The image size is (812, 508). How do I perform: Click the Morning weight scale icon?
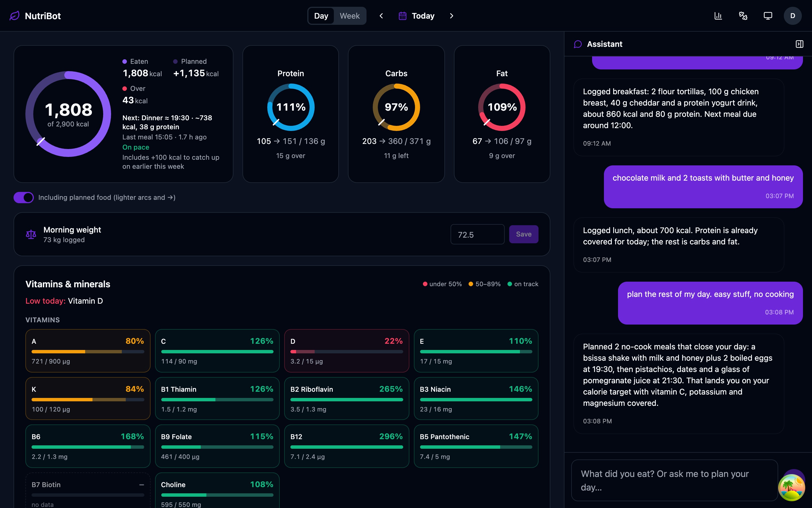(x=31, y=234)
